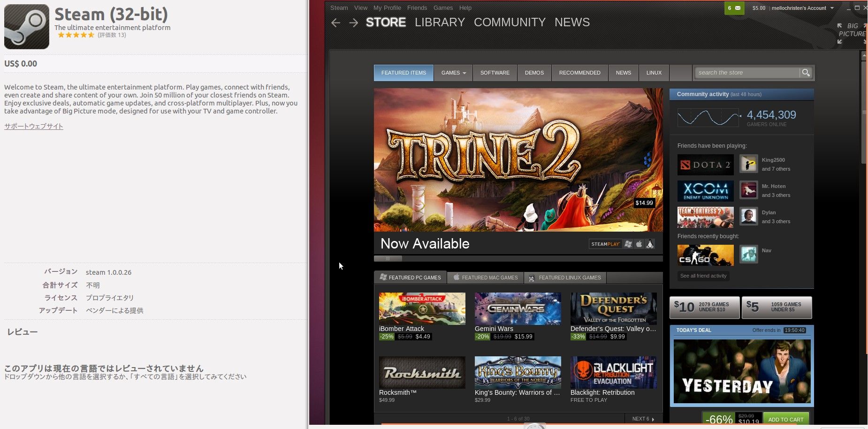Select the Linux store tab
Viewport: 868px width, 429px height.
pos(654,73)
